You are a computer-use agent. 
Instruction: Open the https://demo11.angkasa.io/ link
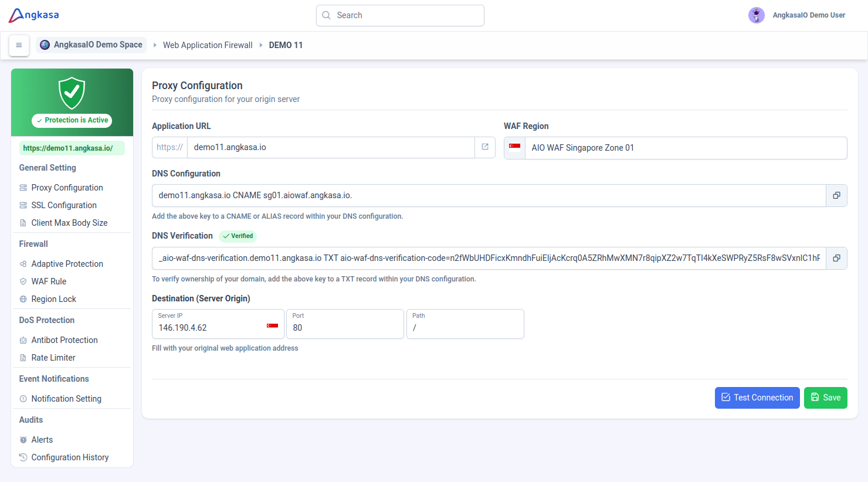72,148
